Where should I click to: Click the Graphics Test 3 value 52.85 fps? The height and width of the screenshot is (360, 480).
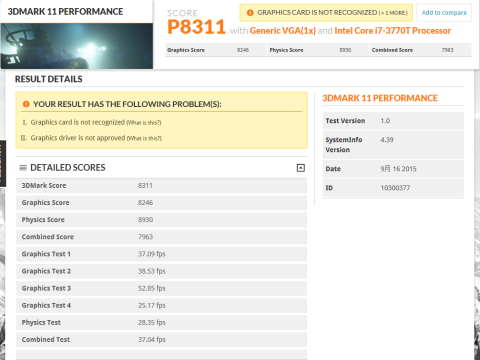(x=152, y=288)
